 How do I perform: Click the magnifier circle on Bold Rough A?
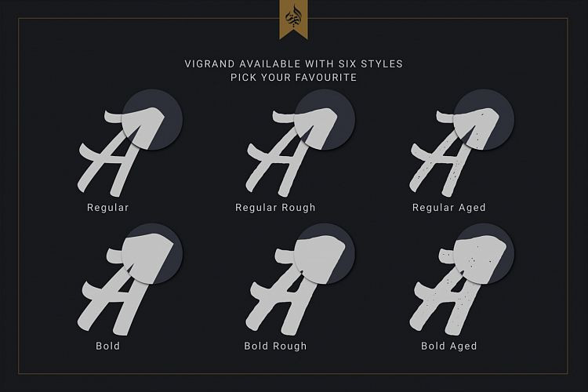coord(325,254)
